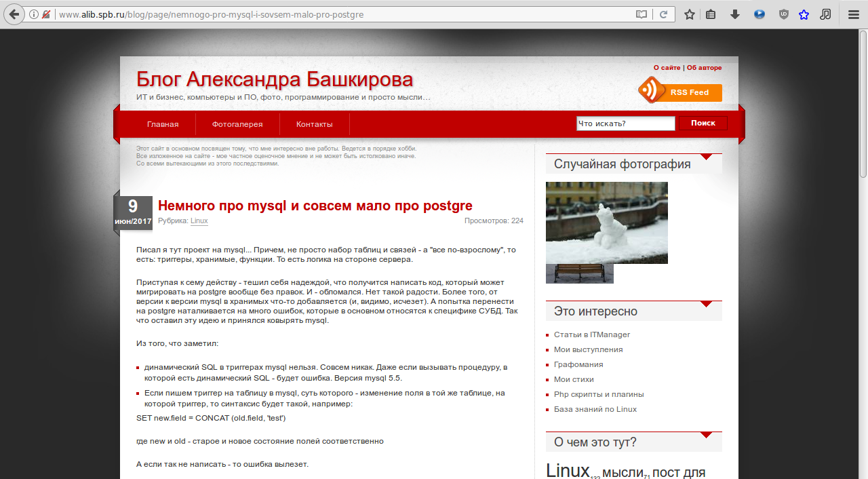
Task: Click the Случайная фотография heading
Action: click(x=623, y=164)
